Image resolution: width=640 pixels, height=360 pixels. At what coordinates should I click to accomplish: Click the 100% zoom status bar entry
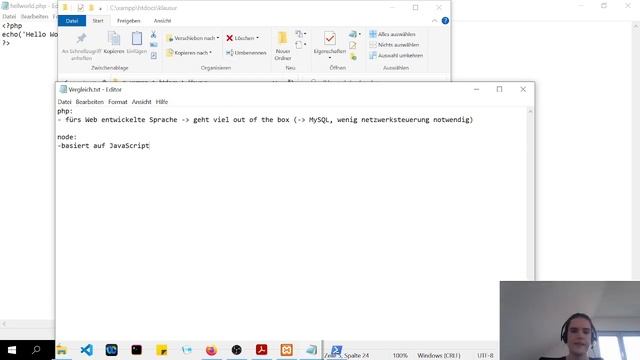coord(400,356)
